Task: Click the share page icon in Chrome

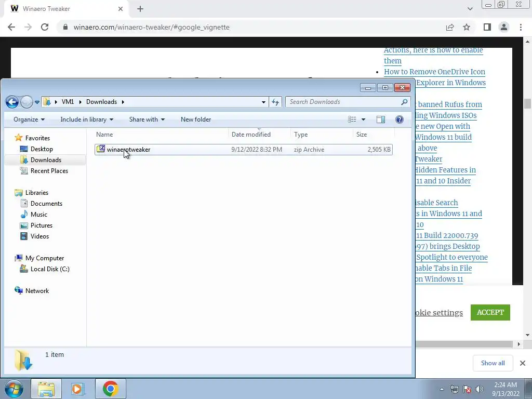Action: click(450, 27)
